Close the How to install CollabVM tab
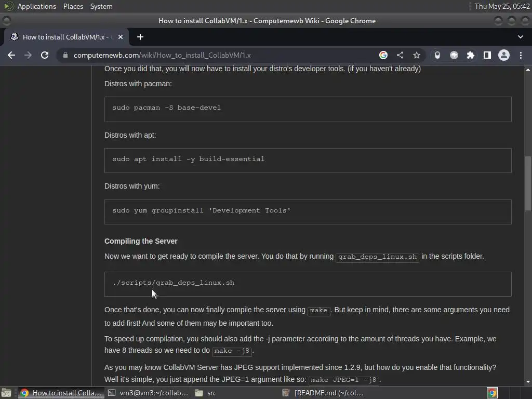The height and width of the screenshot is (399, 532). 121,37
